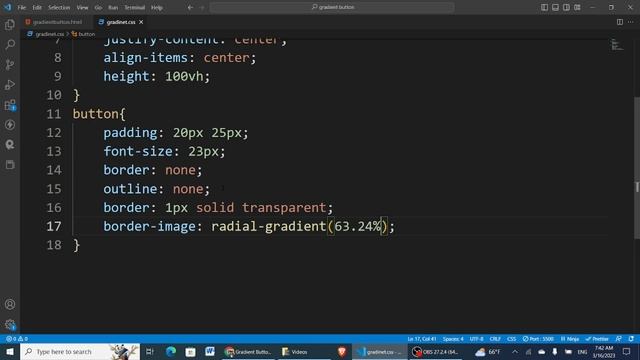Open the Selection menu
The image size is (640, 360).
59,7
